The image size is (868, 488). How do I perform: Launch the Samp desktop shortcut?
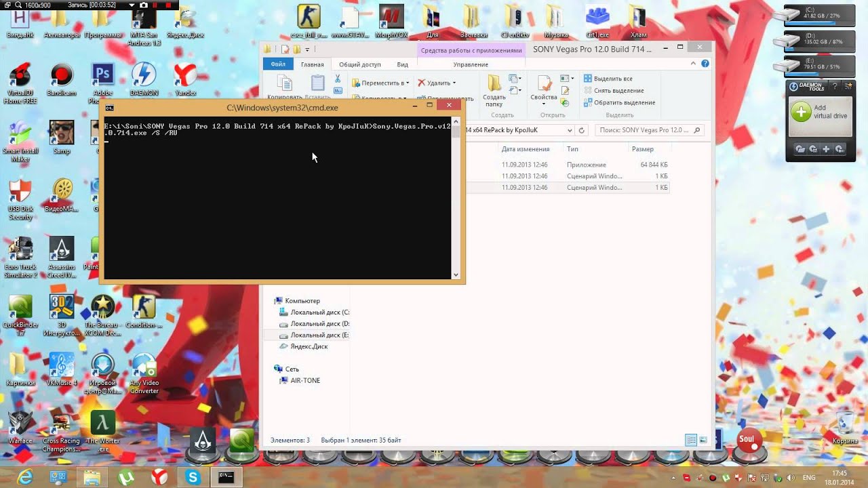(62, 138)
